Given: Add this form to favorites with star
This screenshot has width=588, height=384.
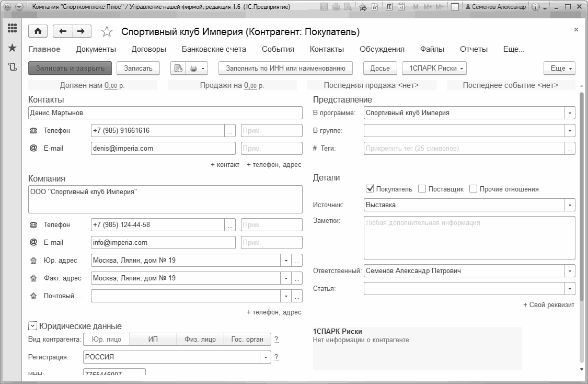Looking at the screenshot, I should pyautogui.click(x=107, y=32).
